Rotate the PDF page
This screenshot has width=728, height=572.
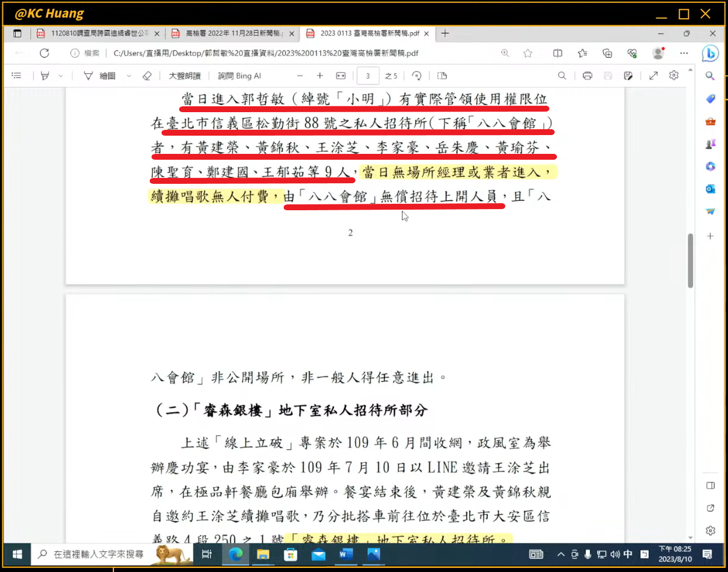click(417, 76)
